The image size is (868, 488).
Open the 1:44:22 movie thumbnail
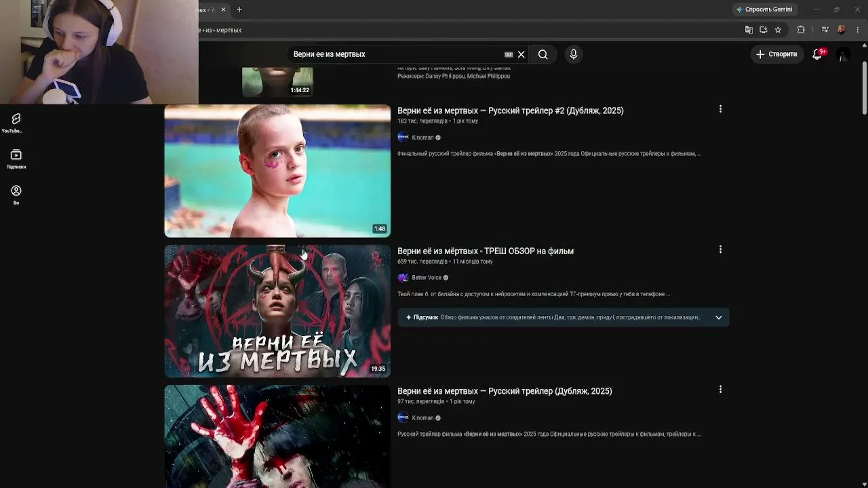click(277, 82)
